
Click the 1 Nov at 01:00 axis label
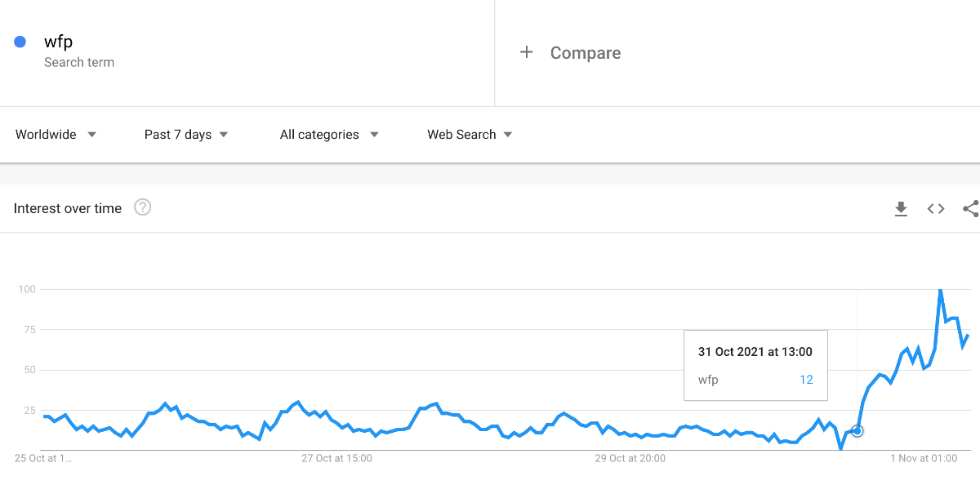pyautogui.click(x=924, y=459)
